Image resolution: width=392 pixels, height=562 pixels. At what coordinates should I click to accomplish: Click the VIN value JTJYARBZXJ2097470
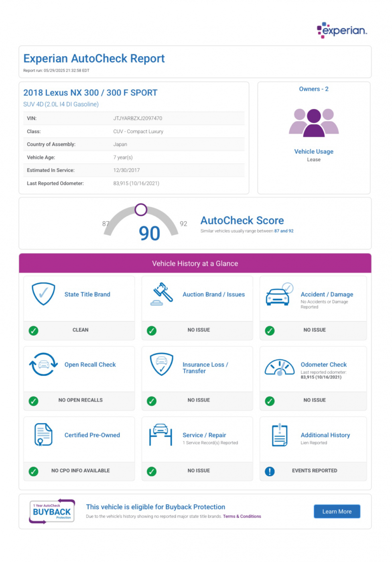(x=138, y=118)
